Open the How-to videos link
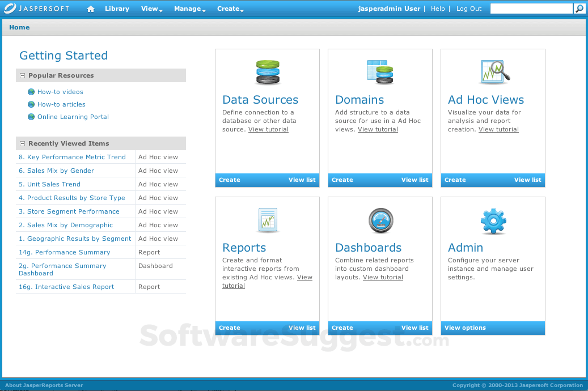This screenshot has width=588, height=391. coord(60,92)
